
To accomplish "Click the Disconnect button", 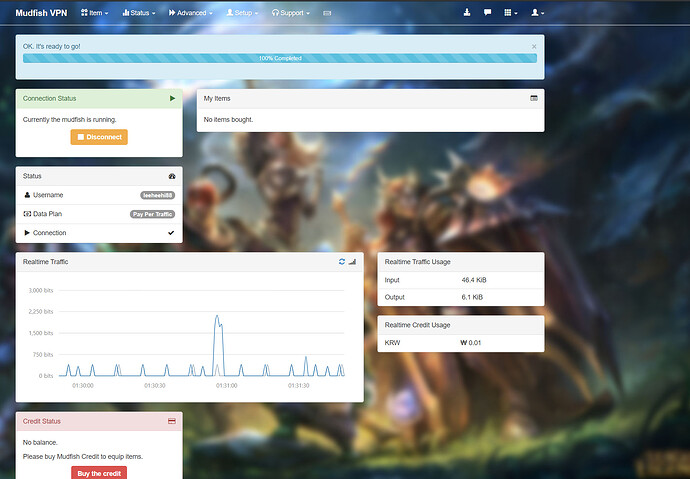I will coord(99,137).
